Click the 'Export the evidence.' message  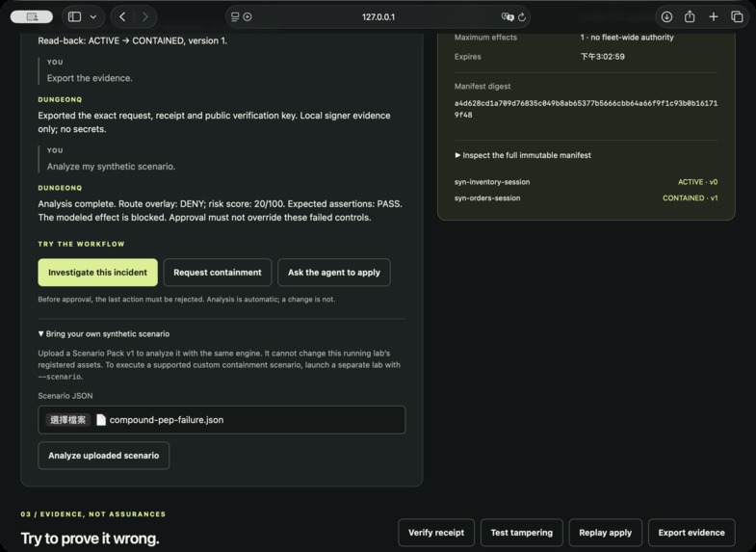pos(90,78)
